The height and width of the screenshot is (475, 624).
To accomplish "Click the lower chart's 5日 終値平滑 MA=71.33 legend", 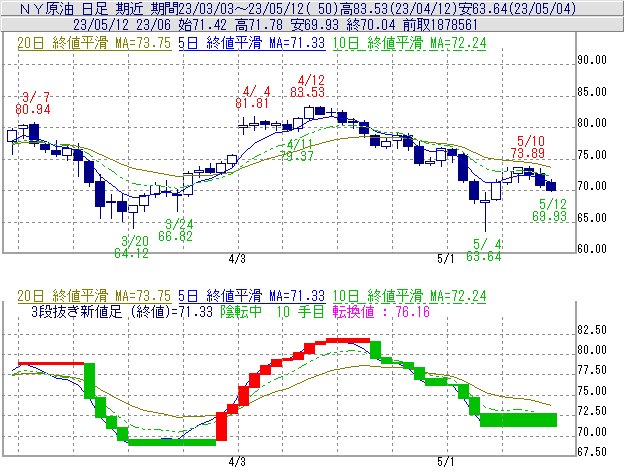I will click(x=252, y=296).
